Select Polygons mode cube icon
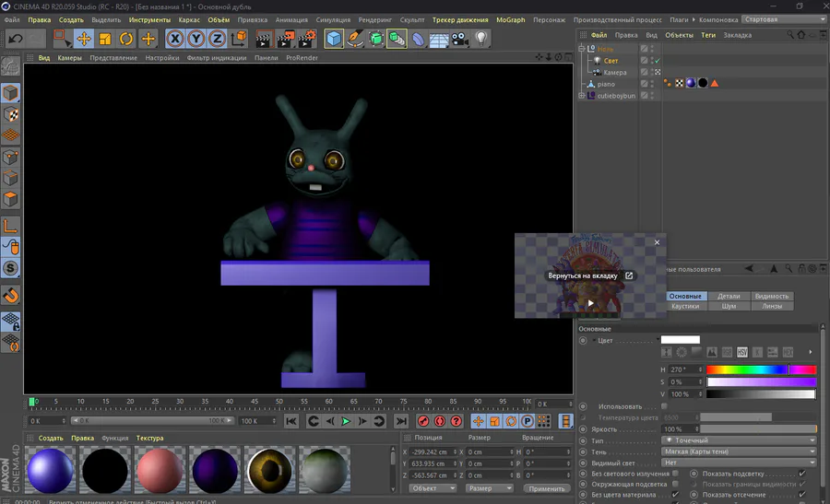 [10, 199]
